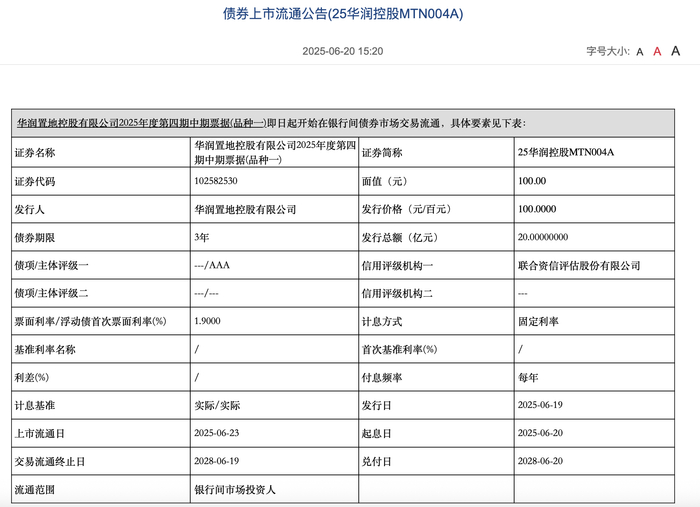Click the face value 100.00
The width and height of the screenshot is (700, 507).
[x=532, y=181]
